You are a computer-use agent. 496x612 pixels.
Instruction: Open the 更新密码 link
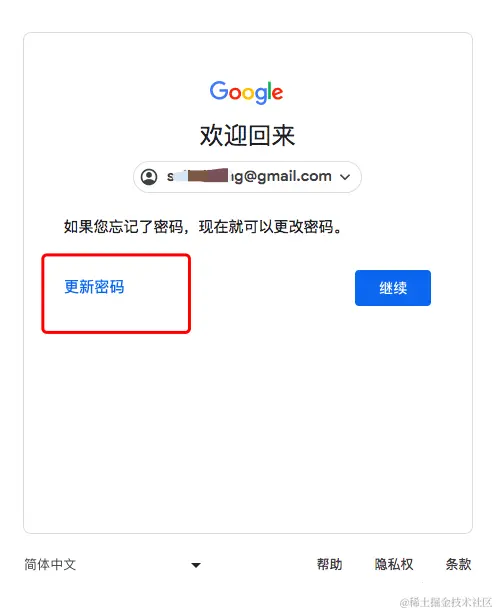click(x=94, y=287)
